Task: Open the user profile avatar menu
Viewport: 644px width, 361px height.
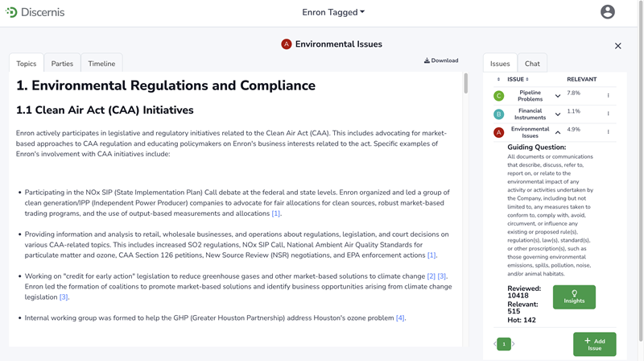Action: [607, 12]
